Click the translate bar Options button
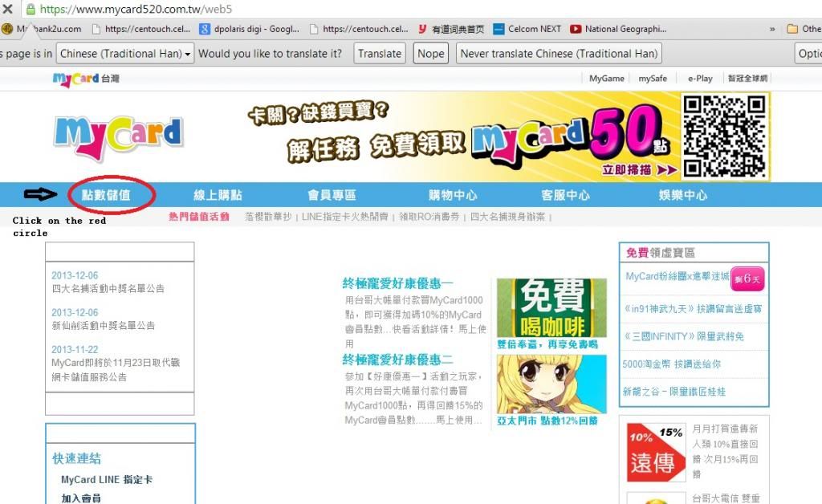Image resolution: width=822 pixels, height=504 pixels. tap(808, 54)
